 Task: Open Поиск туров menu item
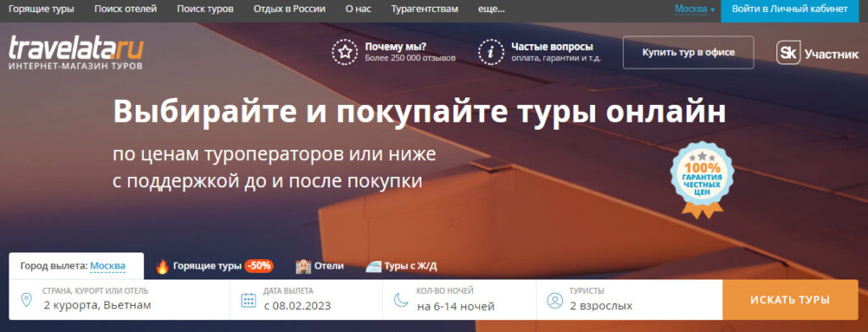[x=205, y=8]
